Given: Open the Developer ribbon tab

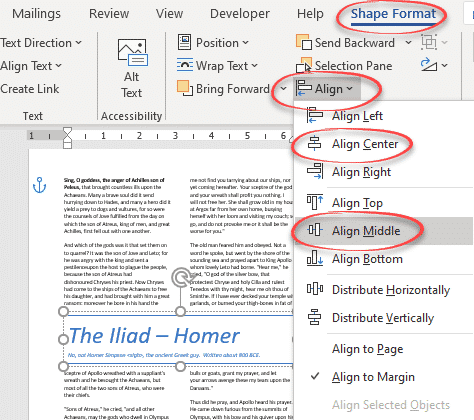Looking at the screenshot, I should click(240, 14).
